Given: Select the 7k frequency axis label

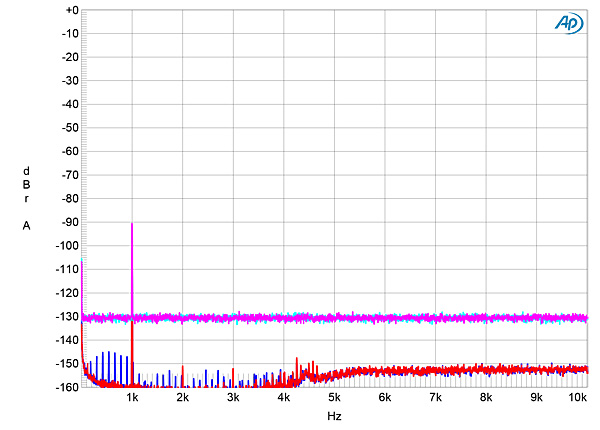Looking at the screenshot, I should point(435,398).
